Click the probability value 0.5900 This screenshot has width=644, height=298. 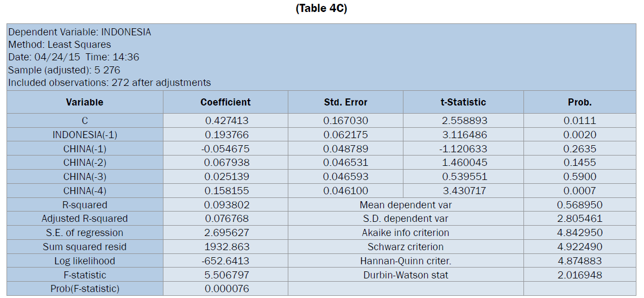579,177
